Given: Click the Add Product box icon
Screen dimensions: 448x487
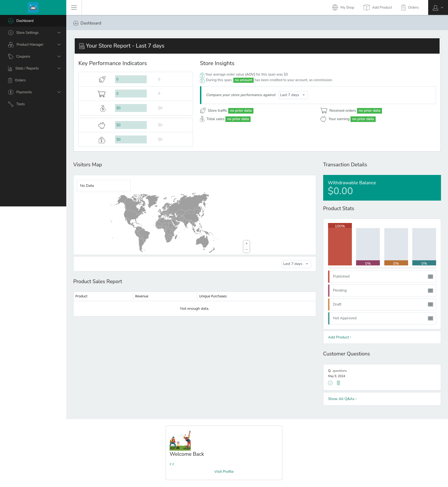Looking at the screenshot, I should click(366, 7).
